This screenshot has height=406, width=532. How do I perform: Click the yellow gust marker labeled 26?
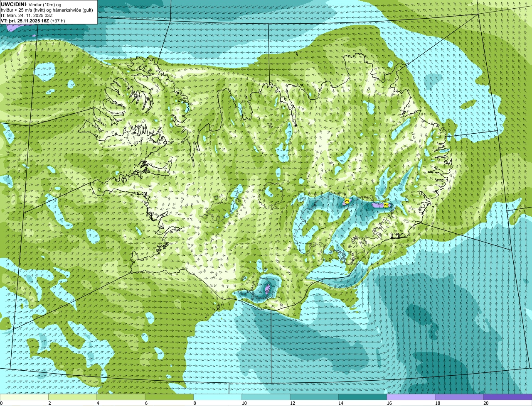click(386, 205)
